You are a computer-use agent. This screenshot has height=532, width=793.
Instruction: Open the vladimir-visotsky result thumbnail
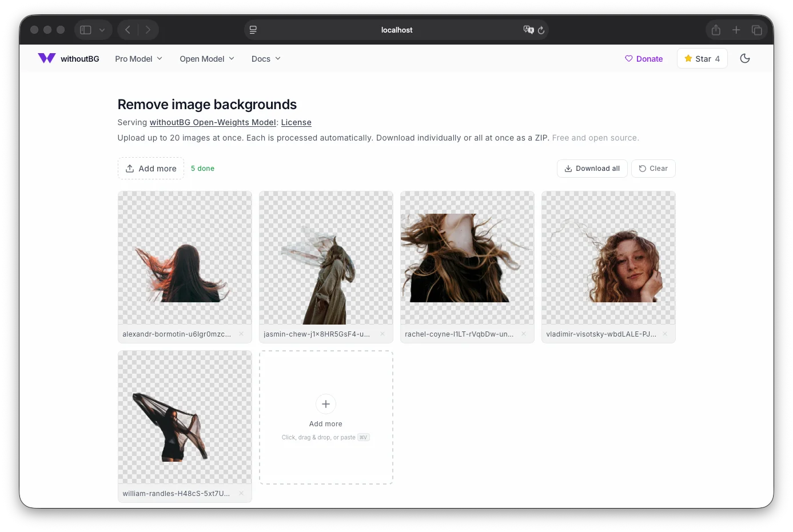[x=608, y=258]
